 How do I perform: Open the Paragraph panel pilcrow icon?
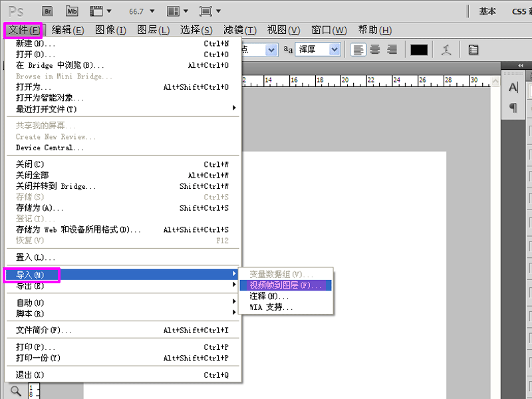513,108
